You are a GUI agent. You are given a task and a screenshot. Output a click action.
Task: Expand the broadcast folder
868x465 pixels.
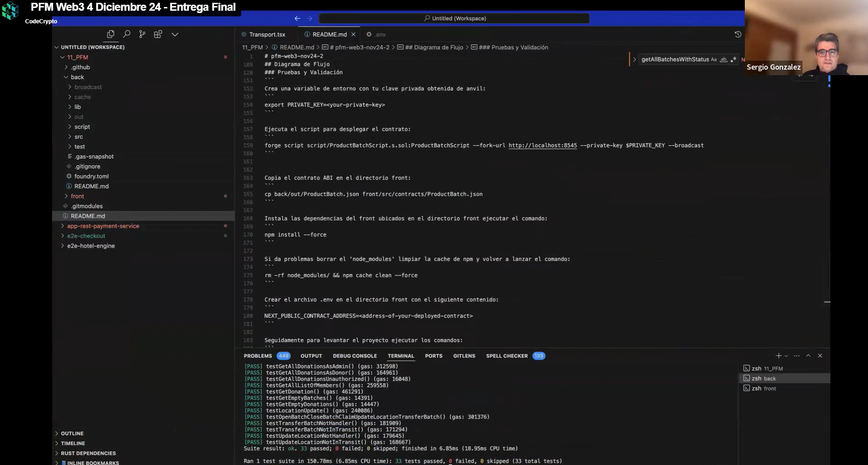pos(88,87)
